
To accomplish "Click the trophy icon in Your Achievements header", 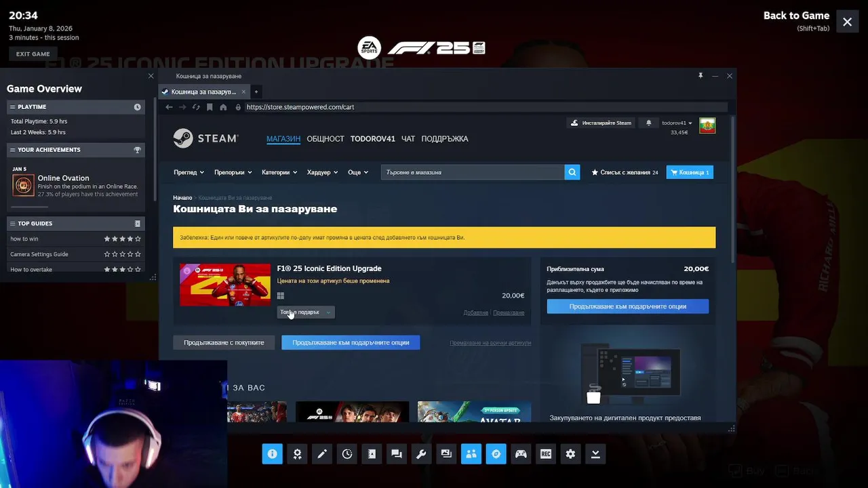I will coord(138,150).
